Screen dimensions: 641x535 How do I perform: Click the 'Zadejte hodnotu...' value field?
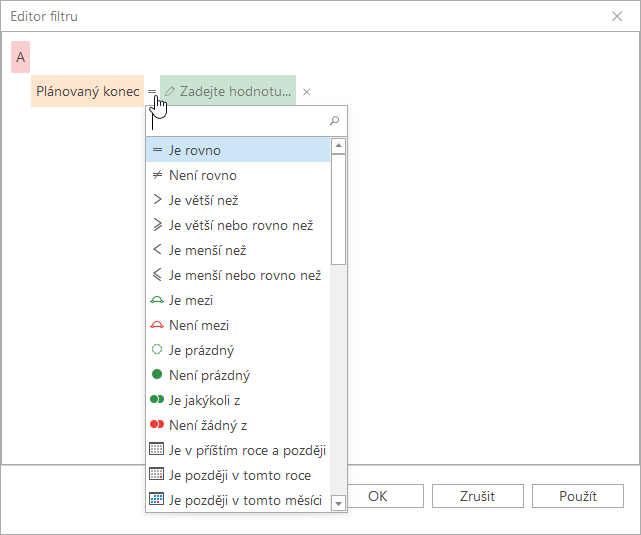pyautogui.click(x=228, y=91)
